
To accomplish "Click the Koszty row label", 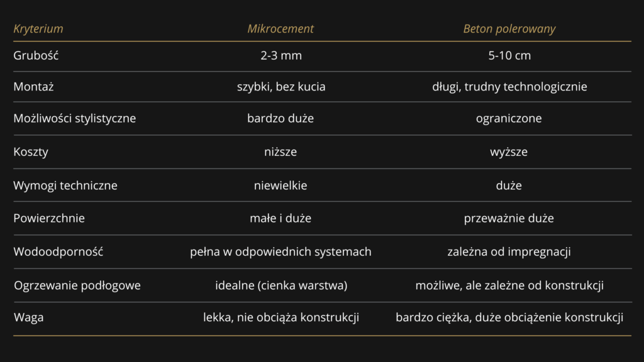I will pos(31,151).
